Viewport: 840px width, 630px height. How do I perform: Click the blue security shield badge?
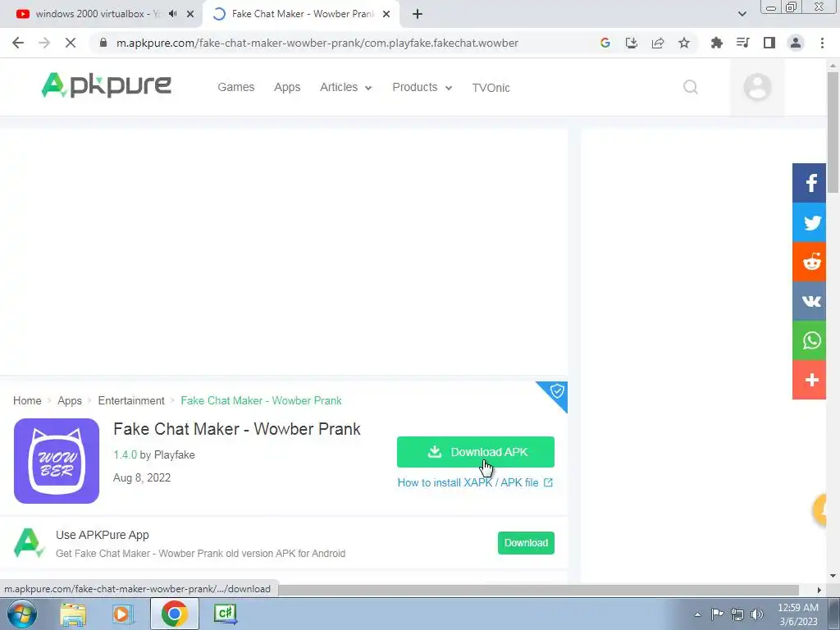click(x=556, y=391)
